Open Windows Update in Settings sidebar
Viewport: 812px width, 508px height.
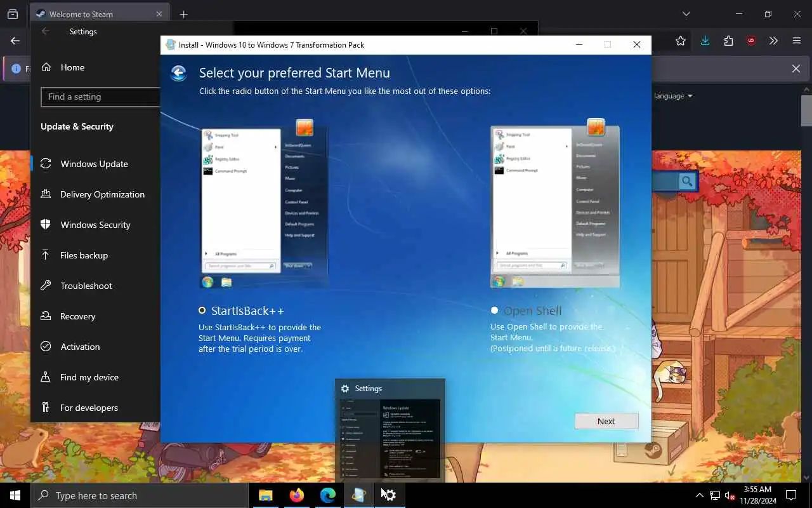[x=95, y=164]
